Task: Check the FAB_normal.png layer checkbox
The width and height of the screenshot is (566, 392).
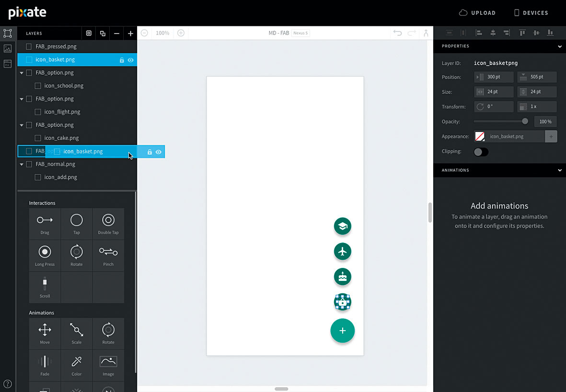Action: point(29,164)
